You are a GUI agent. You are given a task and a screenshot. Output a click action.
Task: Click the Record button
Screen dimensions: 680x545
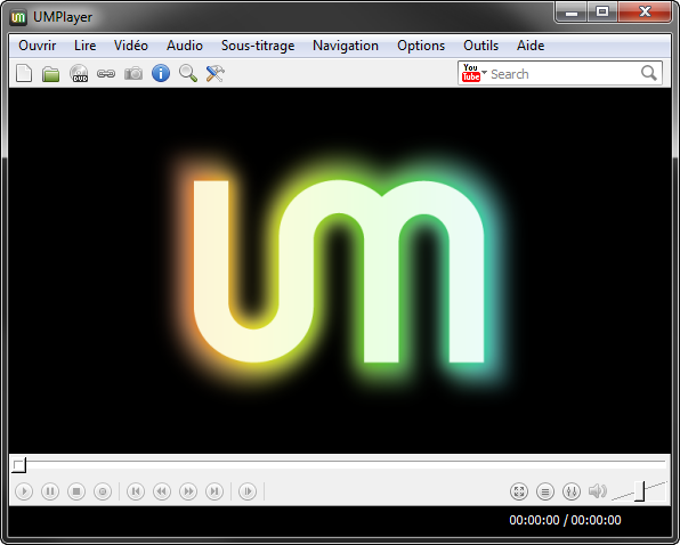coord(103,491)
